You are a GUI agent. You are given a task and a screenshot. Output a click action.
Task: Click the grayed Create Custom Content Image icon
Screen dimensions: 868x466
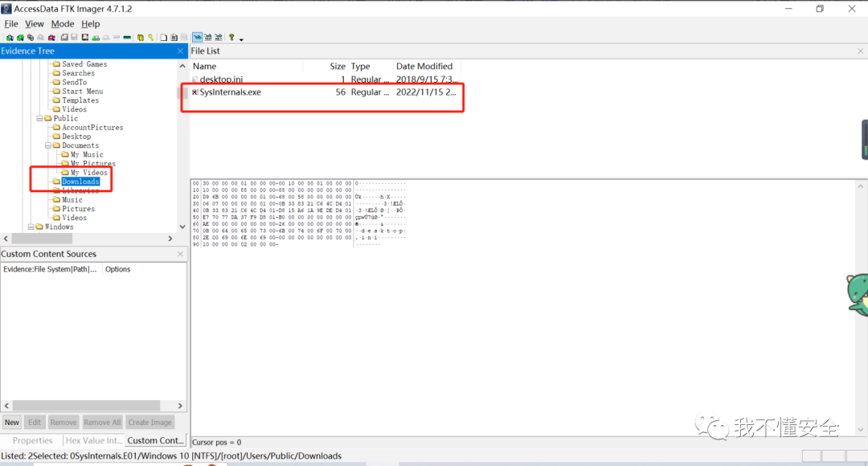point(106,38)
